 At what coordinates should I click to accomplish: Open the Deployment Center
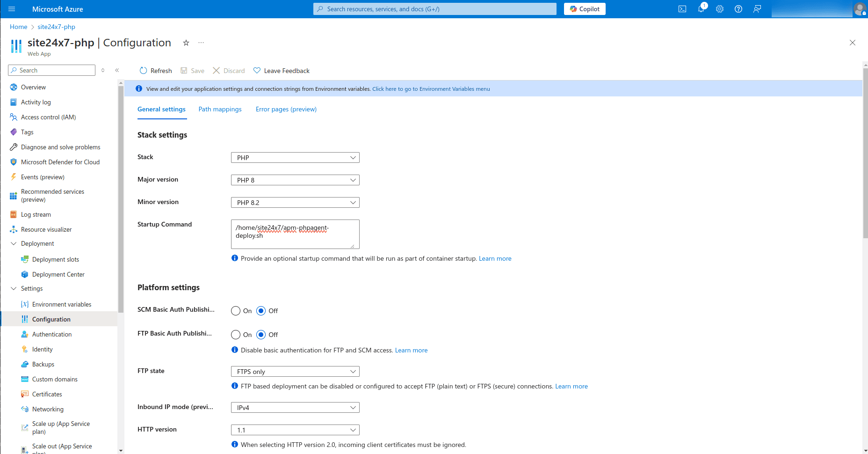58,274
